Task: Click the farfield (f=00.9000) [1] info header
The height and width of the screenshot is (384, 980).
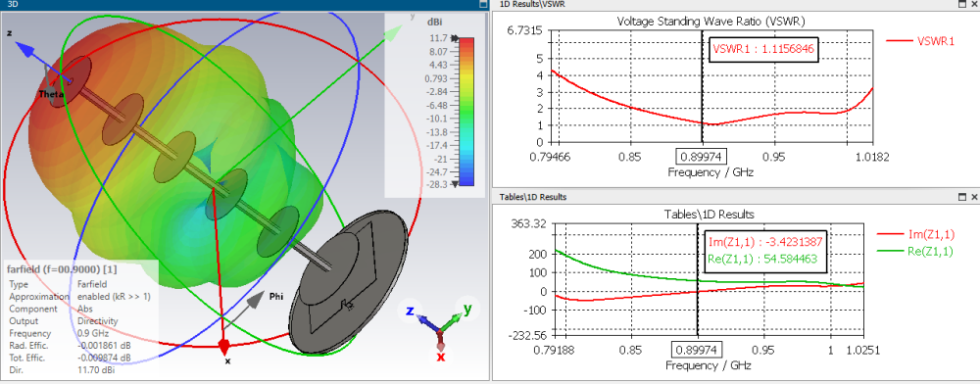Action: pos(61,269)
